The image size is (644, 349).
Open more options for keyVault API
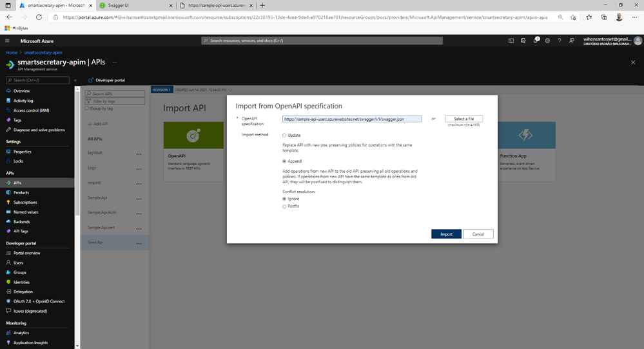139,154
